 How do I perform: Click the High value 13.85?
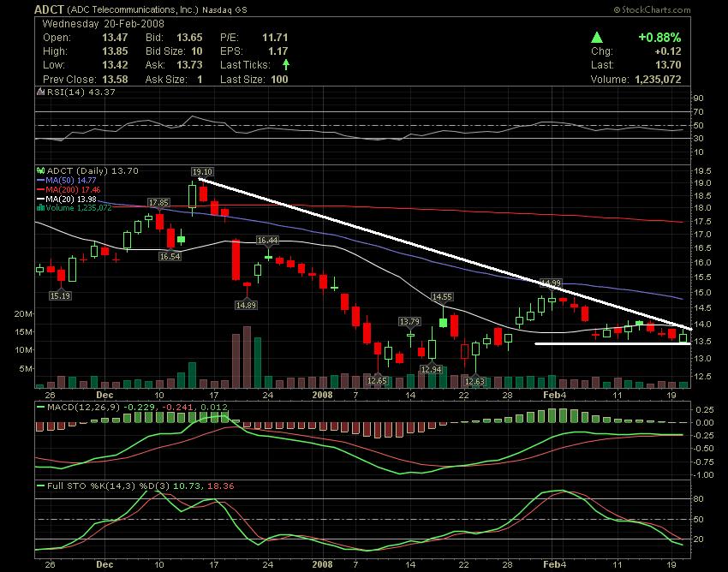(115, 51)
